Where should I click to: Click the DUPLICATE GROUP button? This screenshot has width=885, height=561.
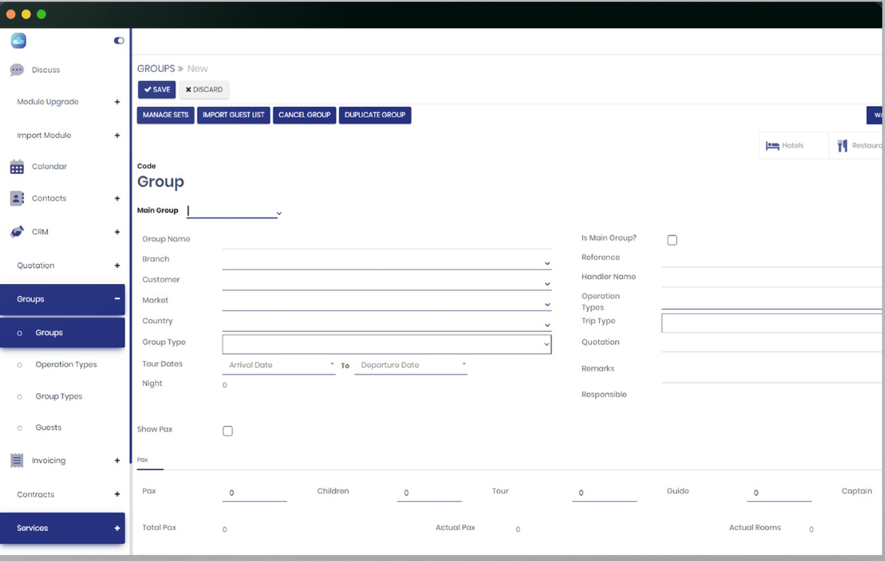coord(375,115)
